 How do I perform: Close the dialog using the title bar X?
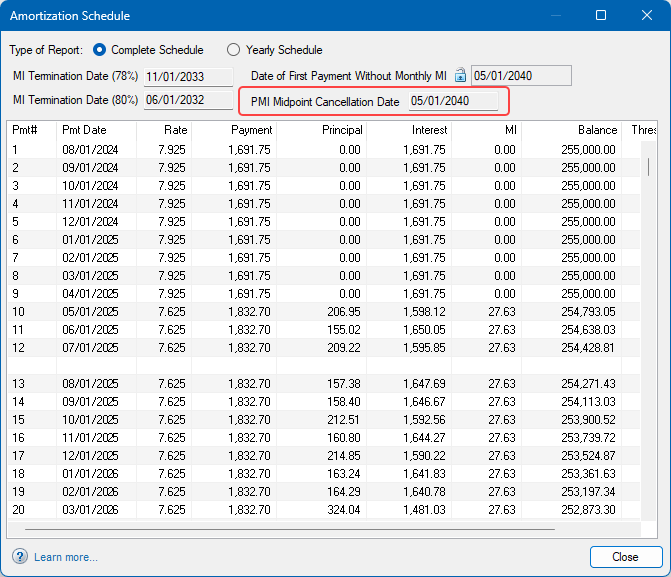coord(645,16)
